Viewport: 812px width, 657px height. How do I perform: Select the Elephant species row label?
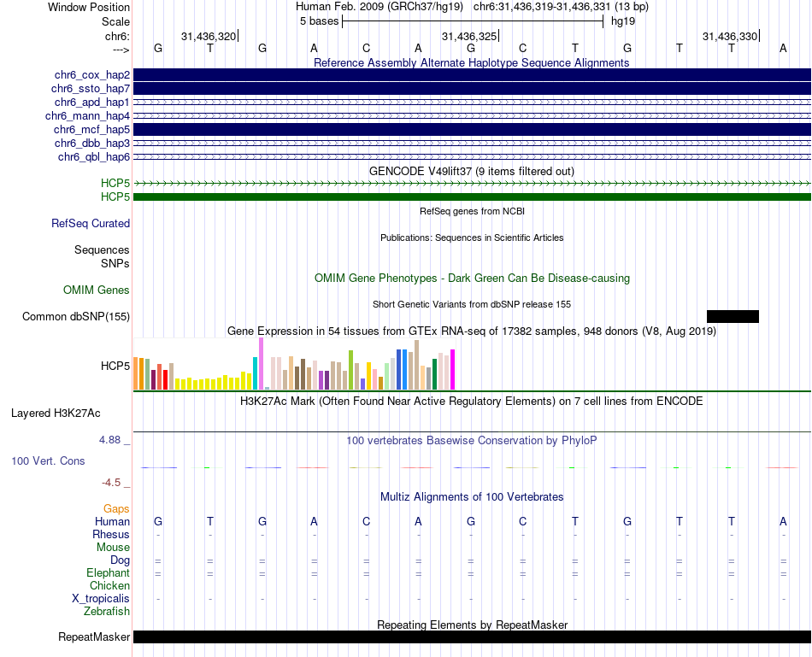point(109,572)
